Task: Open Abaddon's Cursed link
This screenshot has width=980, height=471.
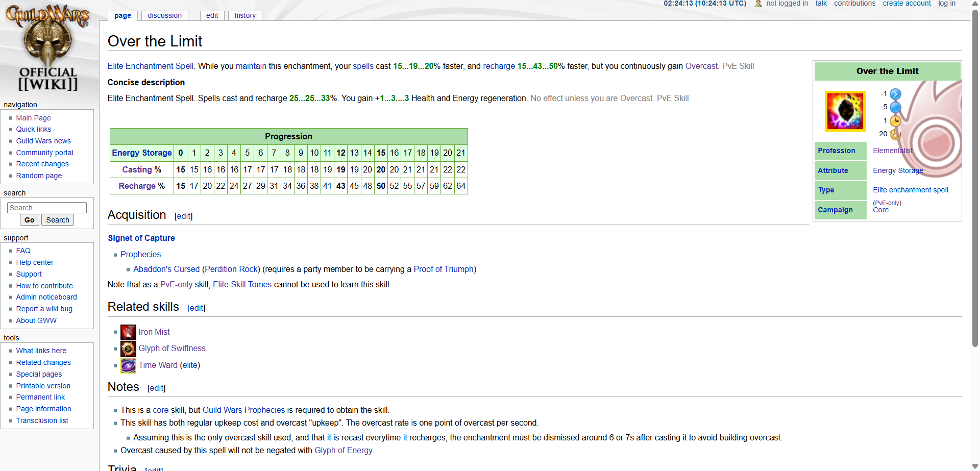Action: pyautogui.click(x=166, y=269)
